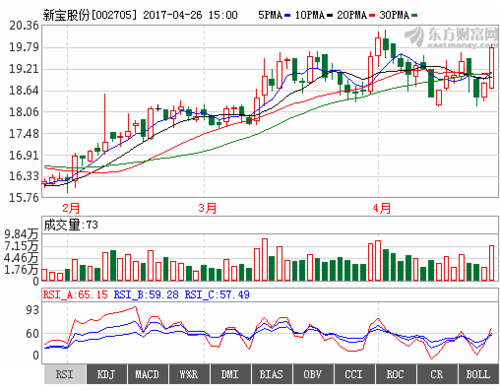This screenshot has width=500, height=390.
Task: Switch to the DMI tab
Action: pyautogui.click(x=230, y=374)
